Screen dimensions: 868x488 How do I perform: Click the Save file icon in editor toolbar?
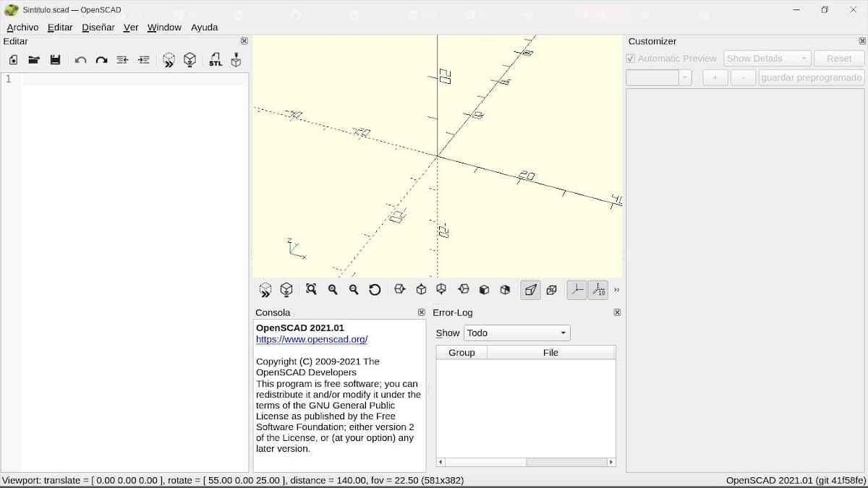click(x=55, y=60)
